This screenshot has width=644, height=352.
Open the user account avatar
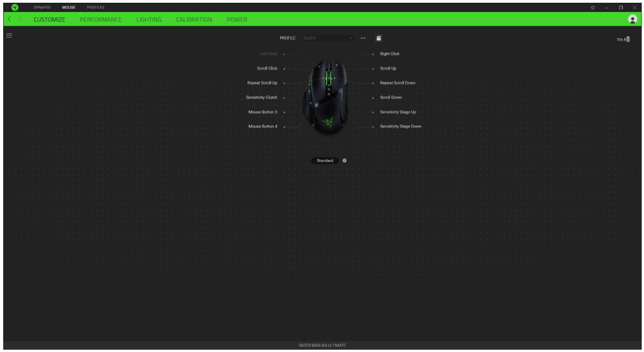633,20
